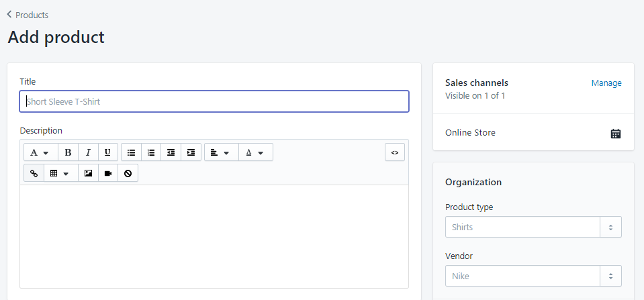Click the outdent icon
This screenshot has height=300, width=644.
[171, 152]
